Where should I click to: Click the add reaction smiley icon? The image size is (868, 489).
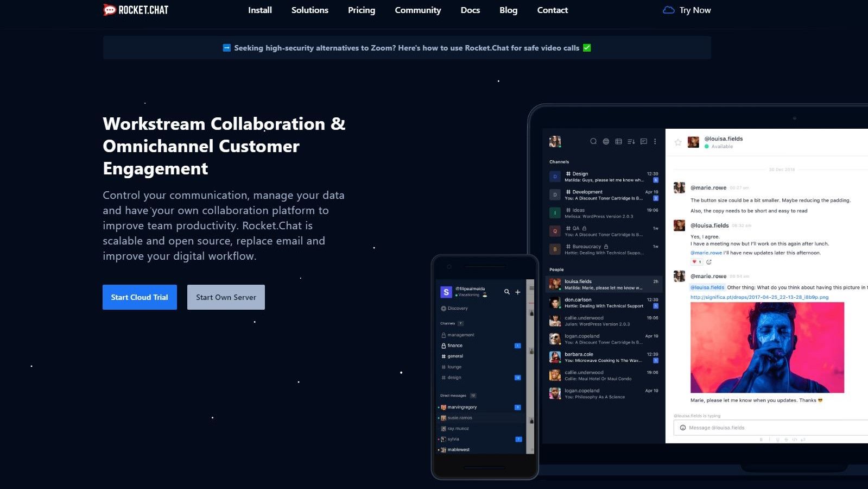click(x=709, y=262)
